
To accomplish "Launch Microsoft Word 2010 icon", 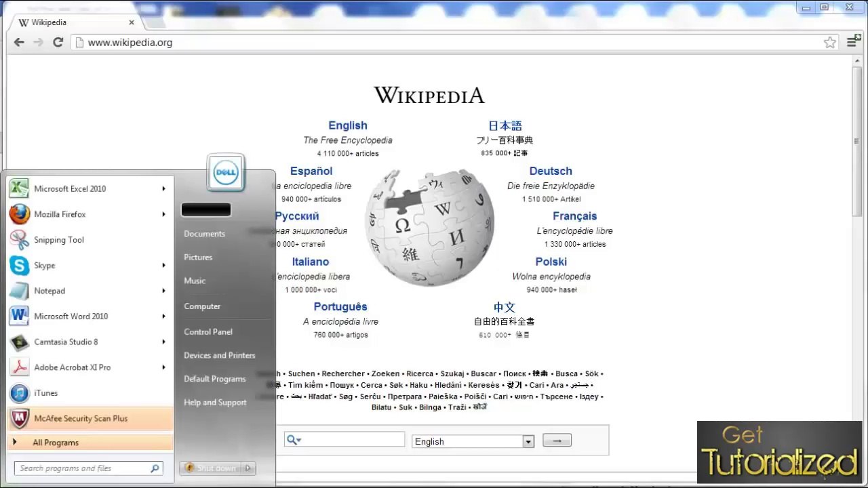I will point(19,316).
